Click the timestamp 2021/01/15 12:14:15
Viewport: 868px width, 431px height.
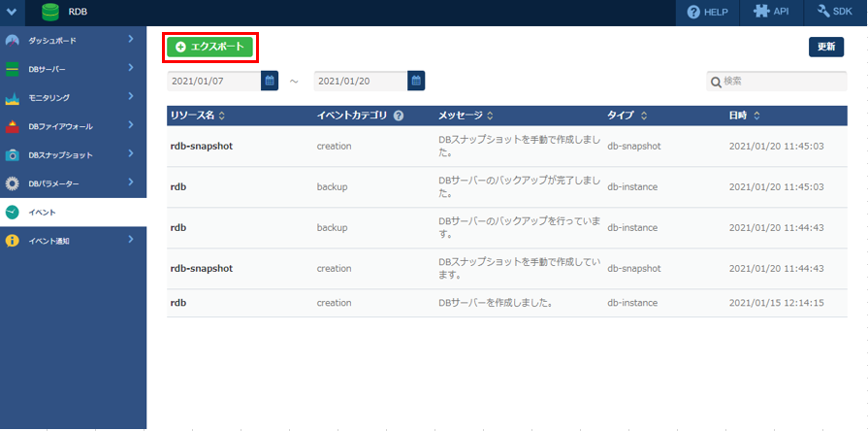tap(777, 303)
